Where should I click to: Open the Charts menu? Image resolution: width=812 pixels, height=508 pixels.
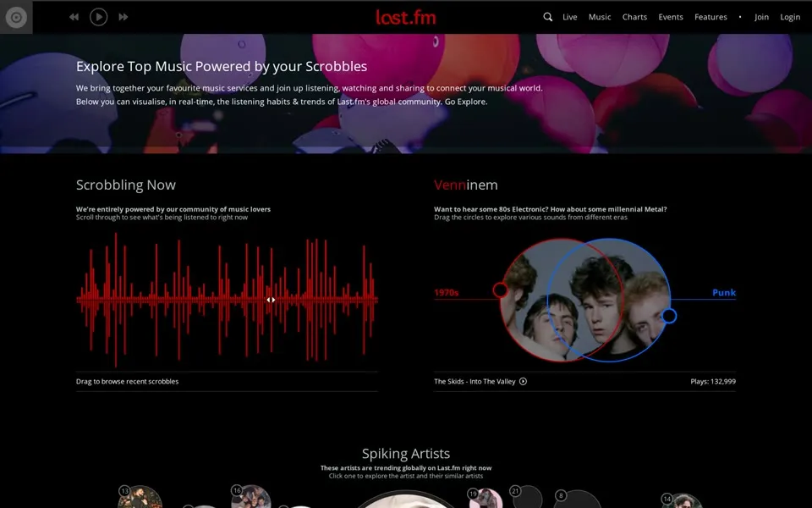(x=634, y=17)
